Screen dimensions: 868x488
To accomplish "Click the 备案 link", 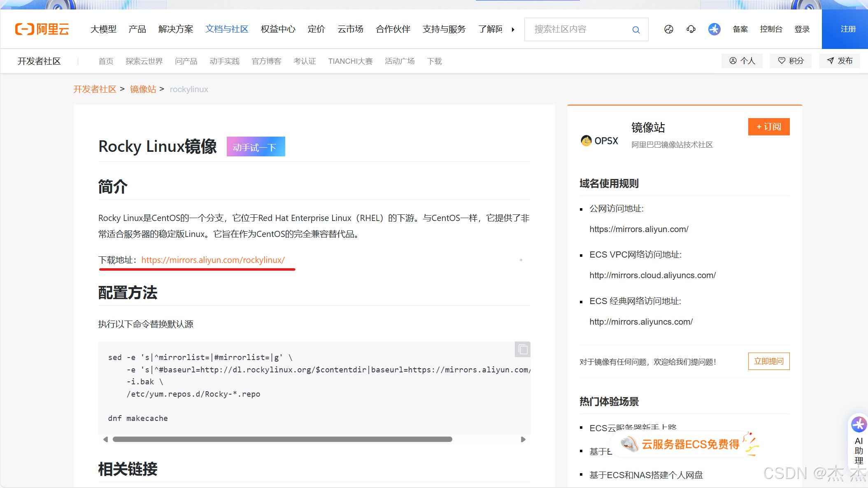I will pos(740,29).
